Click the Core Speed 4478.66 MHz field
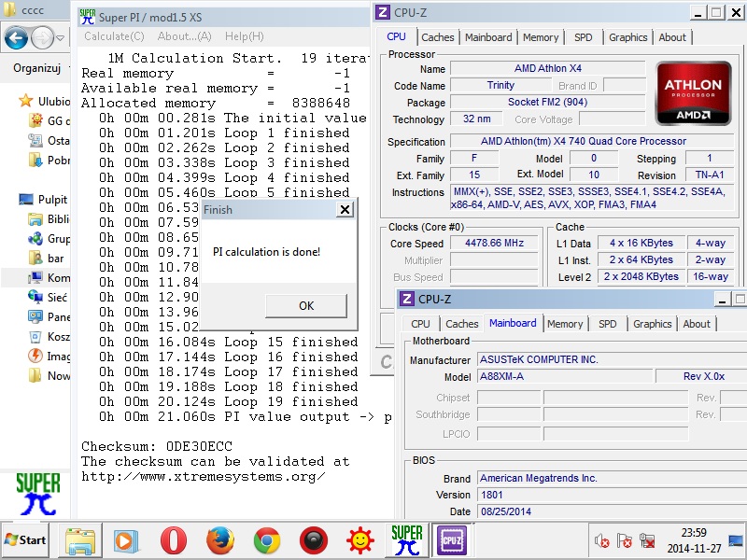Image resolution: width=747 pixels, height=560 pixels. (x=494, y=243)
